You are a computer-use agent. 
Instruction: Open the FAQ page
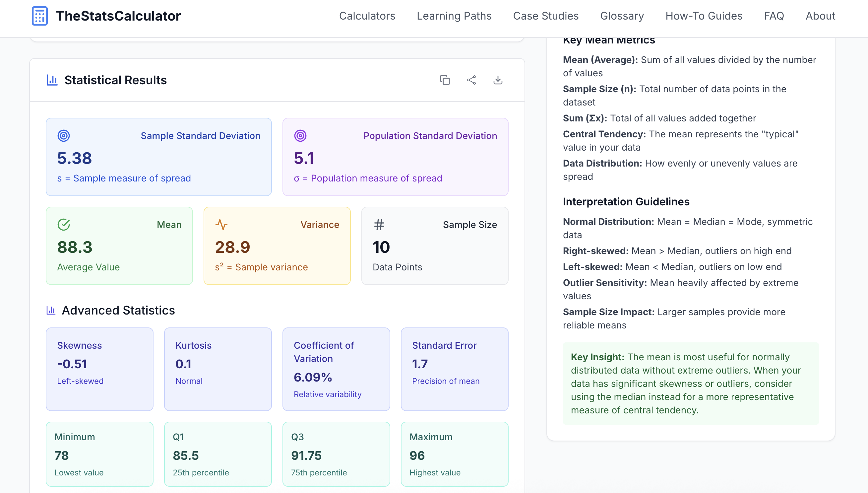[x=774, y=16]
